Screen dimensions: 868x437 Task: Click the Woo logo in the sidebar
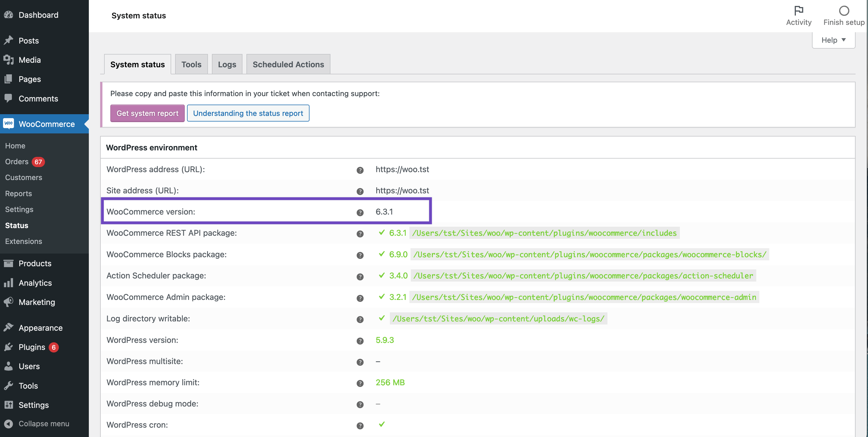point(9,124)
